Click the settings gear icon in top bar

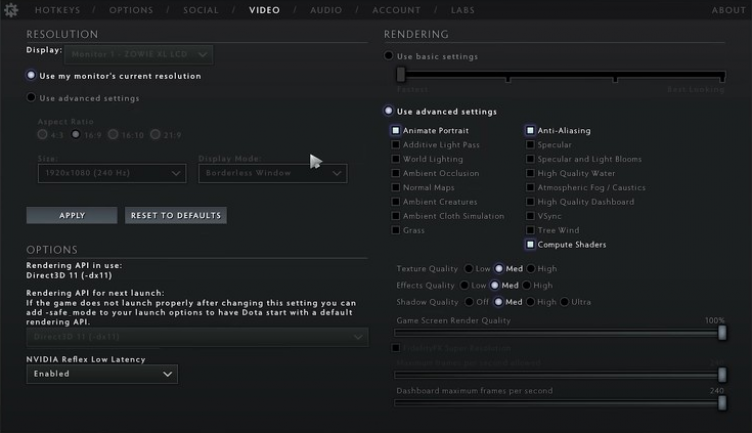pyautogui.click(x=12, y=10)
